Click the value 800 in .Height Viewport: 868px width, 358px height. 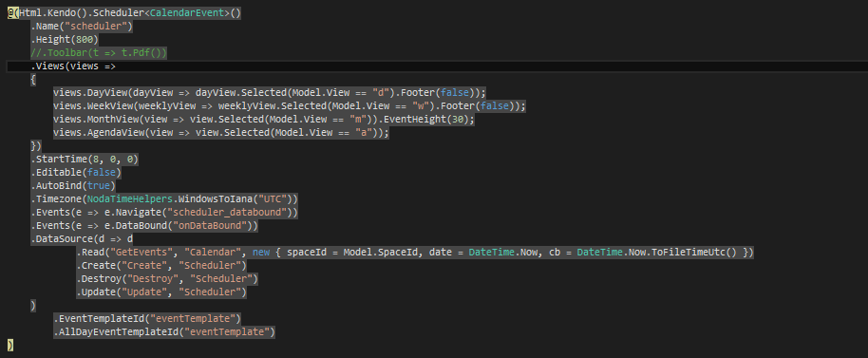(85, 39)
